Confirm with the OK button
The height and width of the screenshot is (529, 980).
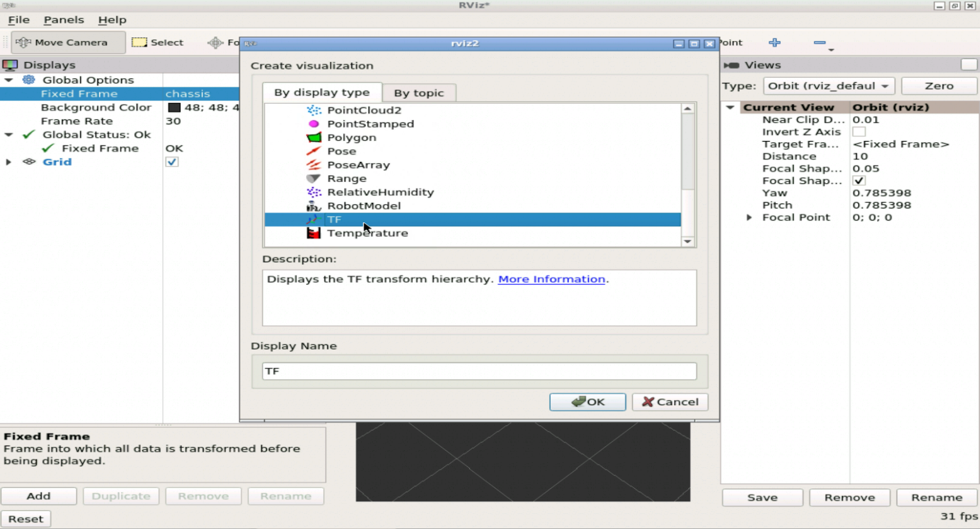coord(587,402)
